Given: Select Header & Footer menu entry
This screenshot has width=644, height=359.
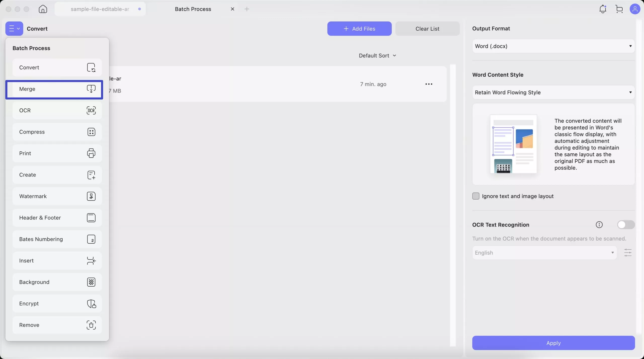Looking at the screenshot, I should coord(57,218).
